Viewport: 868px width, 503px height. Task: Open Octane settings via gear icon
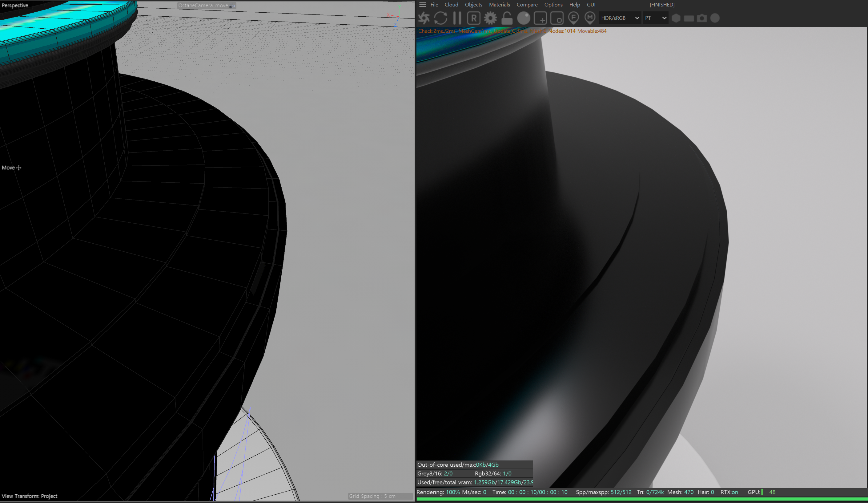coord(490,18)
